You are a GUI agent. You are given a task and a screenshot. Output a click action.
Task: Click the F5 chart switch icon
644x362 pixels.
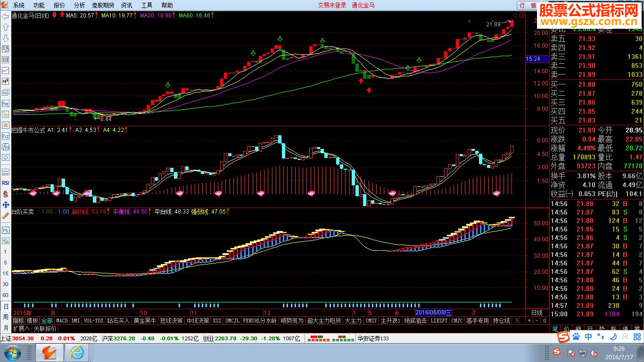point(6,230)
